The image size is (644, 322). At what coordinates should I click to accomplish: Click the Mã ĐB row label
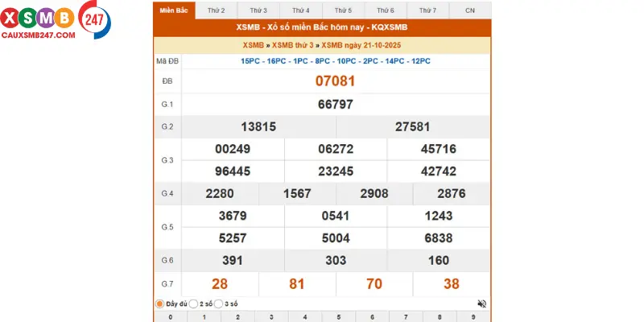coord(167,61)
